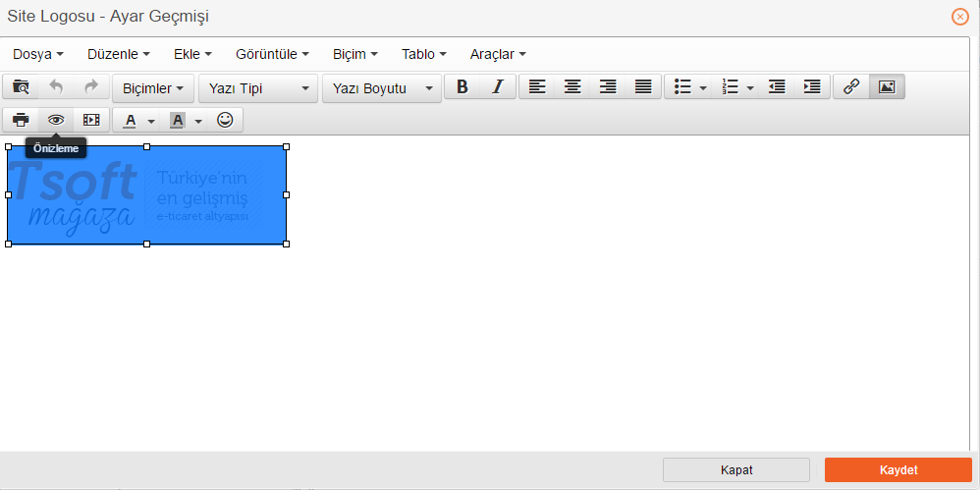The width and height of the screenshot is (980, 490).
Task: Apply the text color button
Action: [x=130, y=120]
